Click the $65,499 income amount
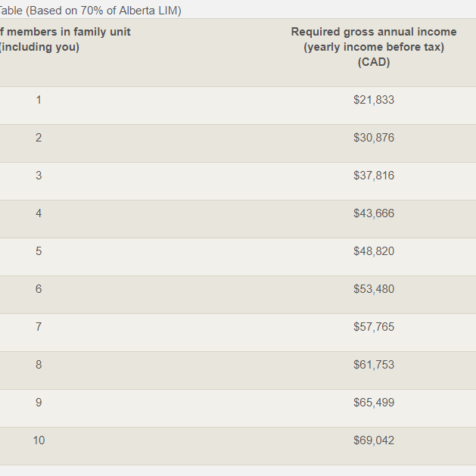This screenshot has width=476, height=476. pos(374,403)
